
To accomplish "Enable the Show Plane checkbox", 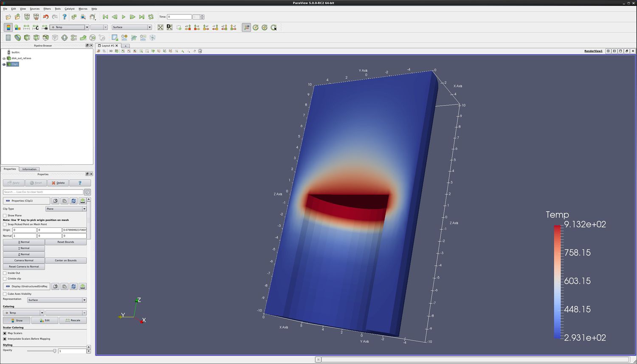I will coord(5,215).
